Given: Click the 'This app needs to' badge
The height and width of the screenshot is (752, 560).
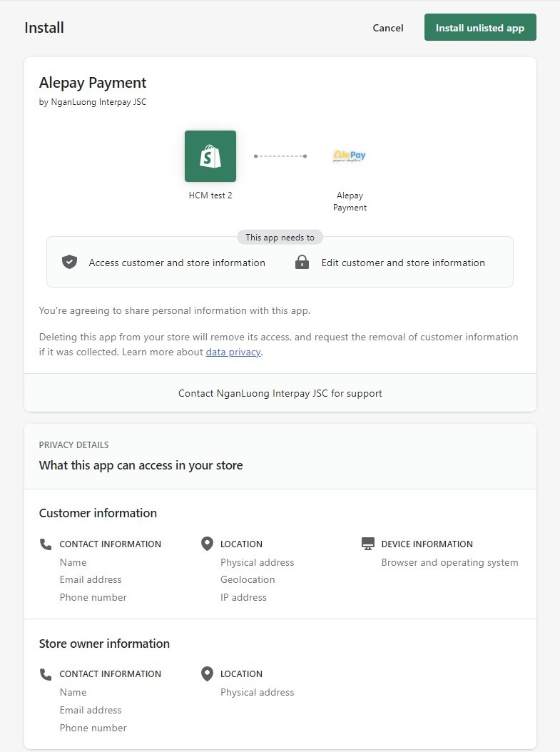Looking at the screenshot, I should (280, 238).
